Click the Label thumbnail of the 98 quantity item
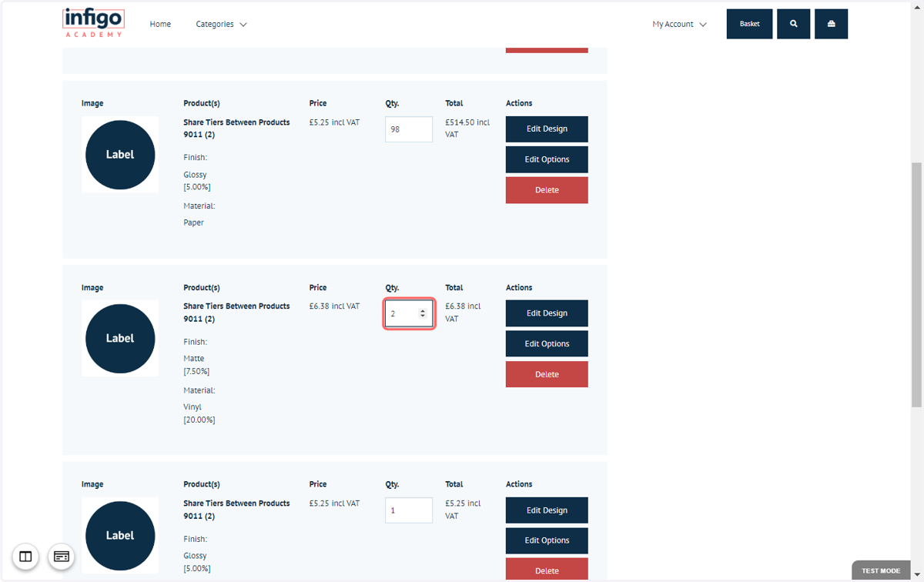924x582 pixels. tap(120, 155)
